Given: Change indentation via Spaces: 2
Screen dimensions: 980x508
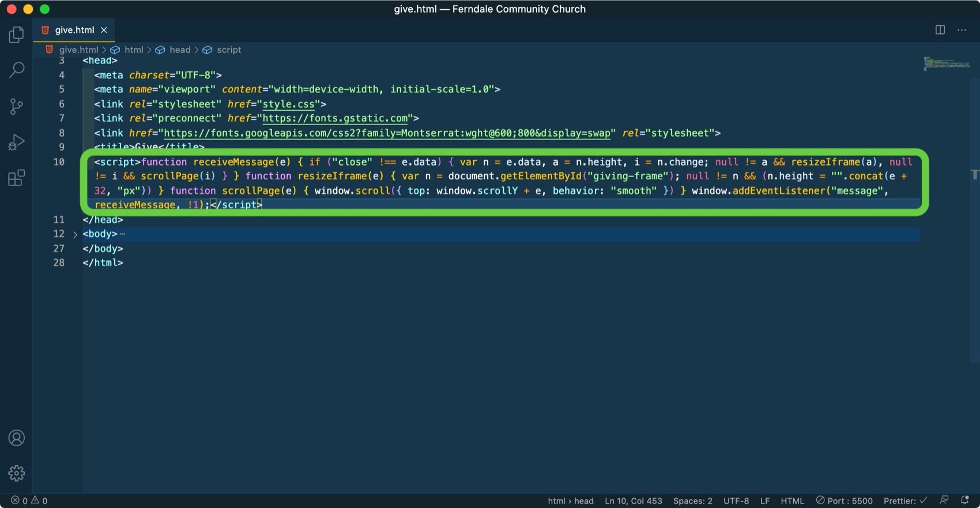Looking at the screenshot, I should click(x=692, y=501).
